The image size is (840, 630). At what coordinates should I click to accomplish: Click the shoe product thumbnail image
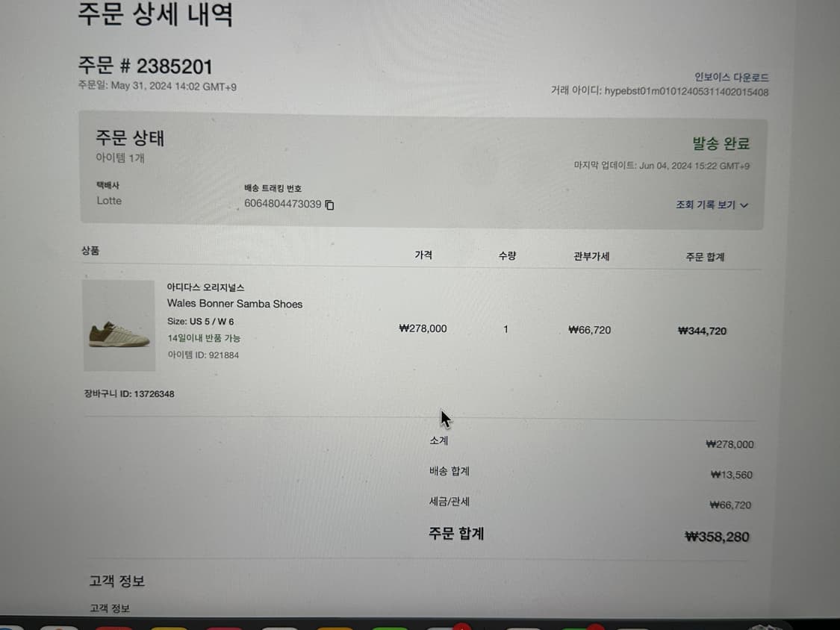pos(119,324)
